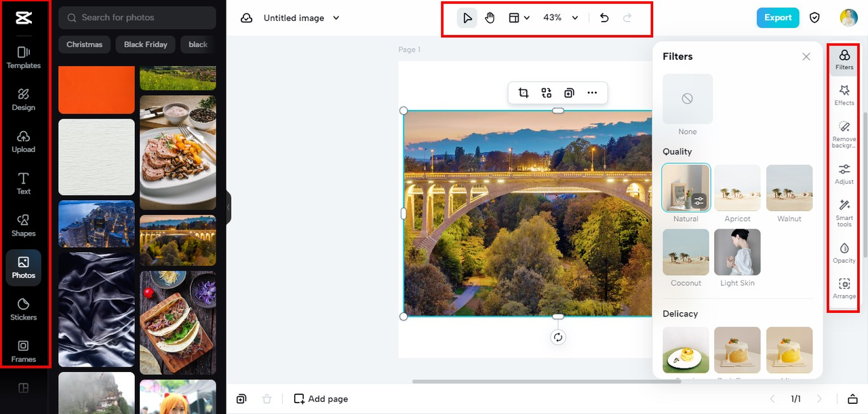Image resolution: width=868 pixels, height=414 pixels.
Task: Open the Opacity control
Action: tap(844, 252)
